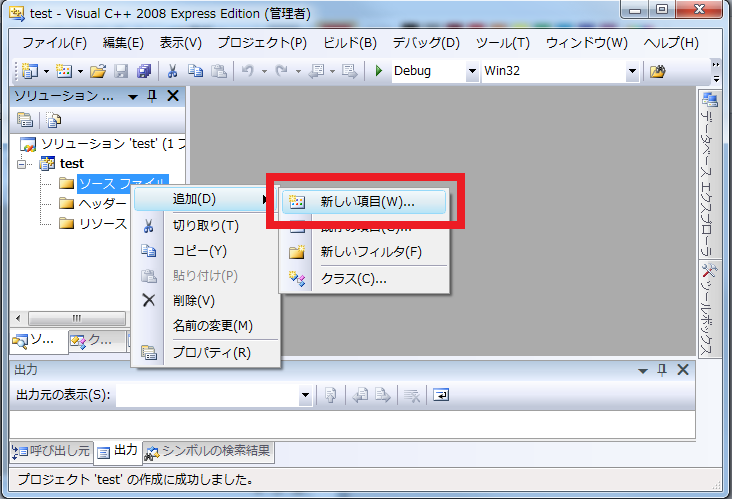Viewport: 732px width, 499px height.
Task: Toggle word wrap icon in output toolbar
Action: point(441,395)
